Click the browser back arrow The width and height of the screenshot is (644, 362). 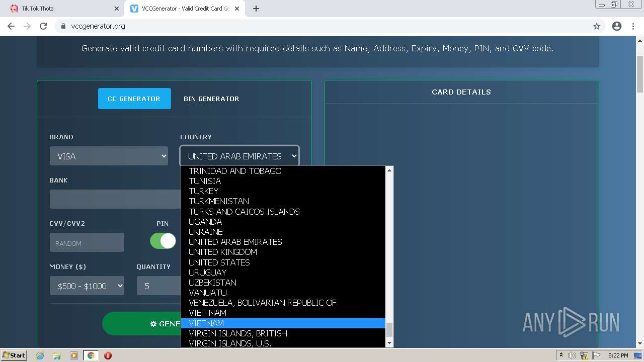coord(11,26)
